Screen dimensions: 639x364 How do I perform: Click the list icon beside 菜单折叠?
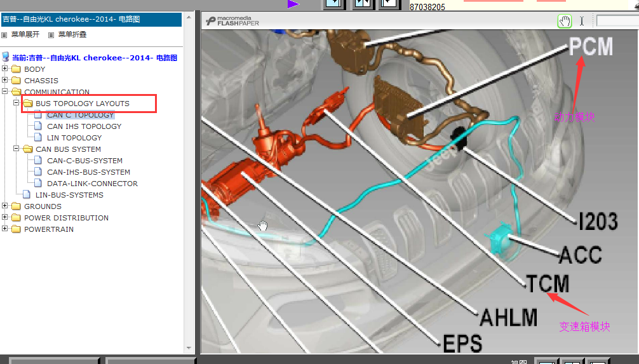pyautogui.click(x=51, y=35)
